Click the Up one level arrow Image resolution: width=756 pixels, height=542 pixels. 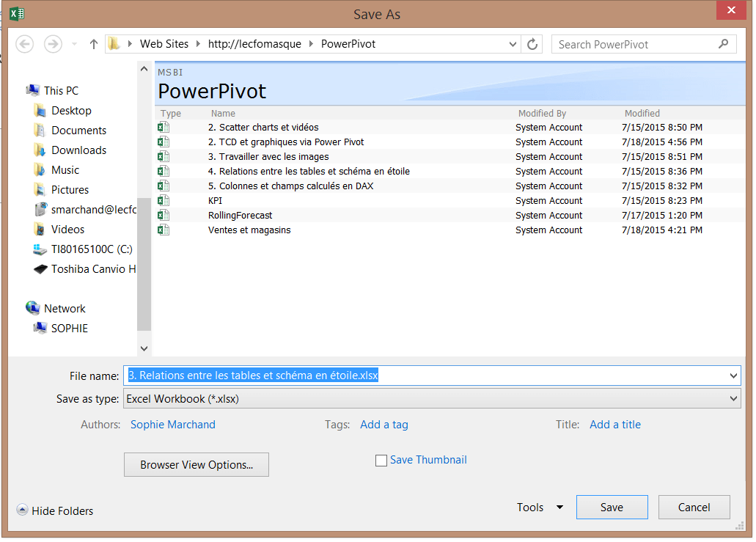coord(94,44)
